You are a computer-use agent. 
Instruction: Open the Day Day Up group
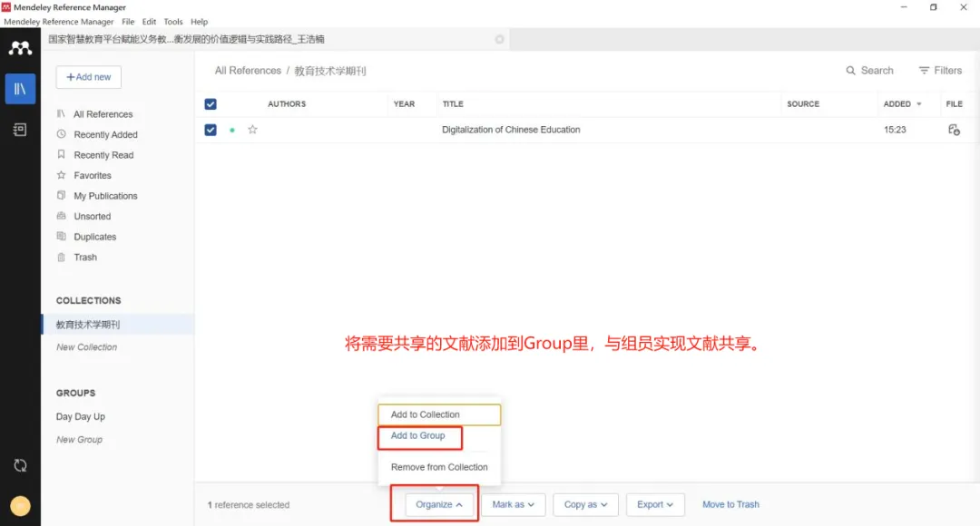(81, 416)
